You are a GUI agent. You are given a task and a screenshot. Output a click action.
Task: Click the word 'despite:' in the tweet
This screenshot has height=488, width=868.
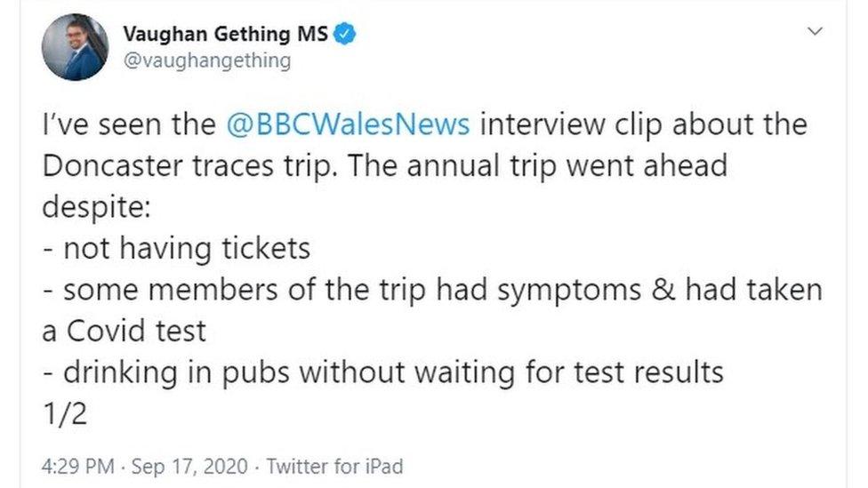(97, 206)
